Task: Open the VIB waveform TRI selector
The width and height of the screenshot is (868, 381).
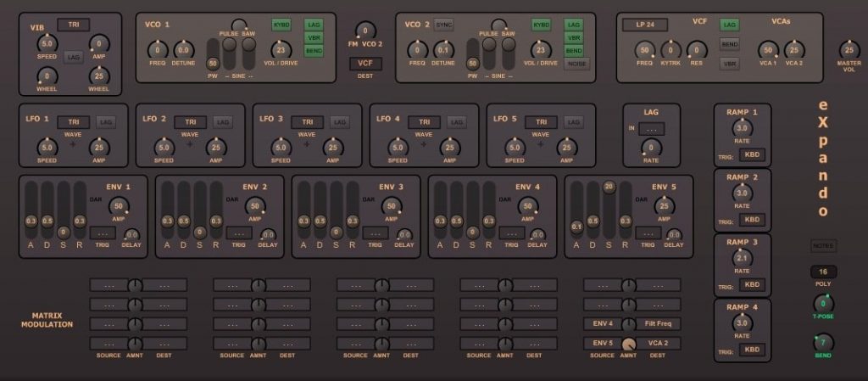Action: [x=74, y=25]
